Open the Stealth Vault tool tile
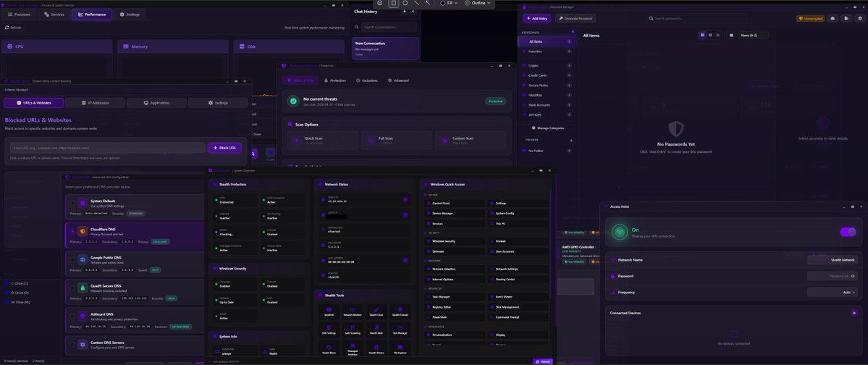868x365 pixels. tap(376, 330)
